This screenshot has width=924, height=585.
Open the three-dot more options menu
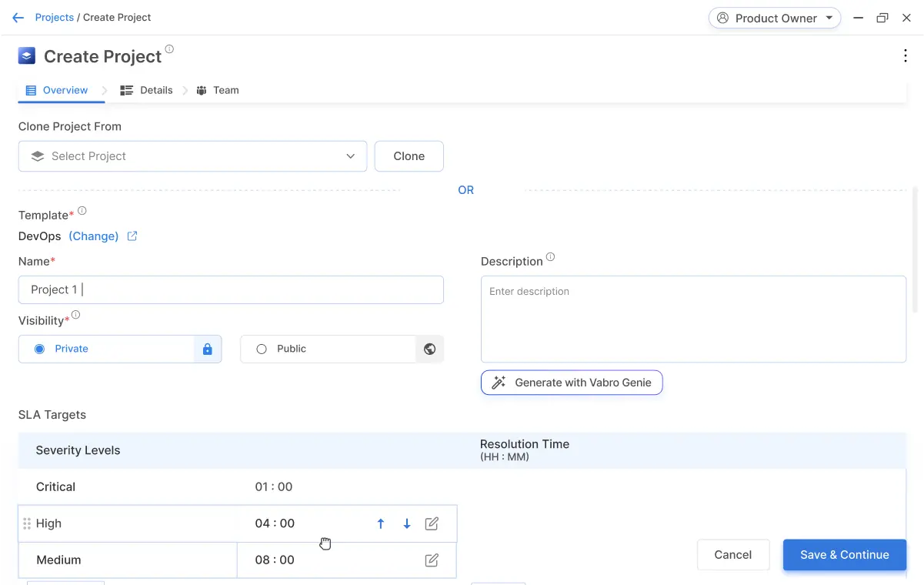coord(905,55)
